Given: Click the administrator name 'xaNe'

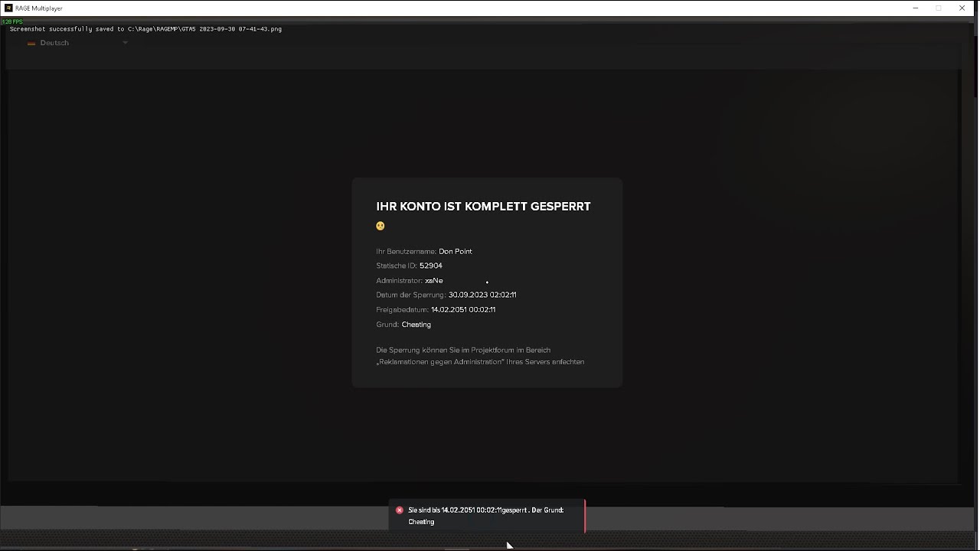Looking at the screenshot, I should [x=434, y=281].
